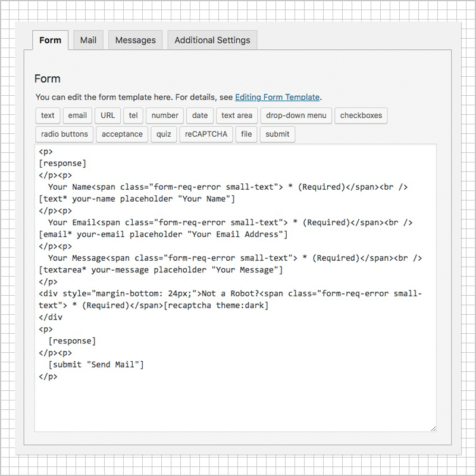Insert a file upload field
The image size is (476, 476).
[x=246, y=134]
